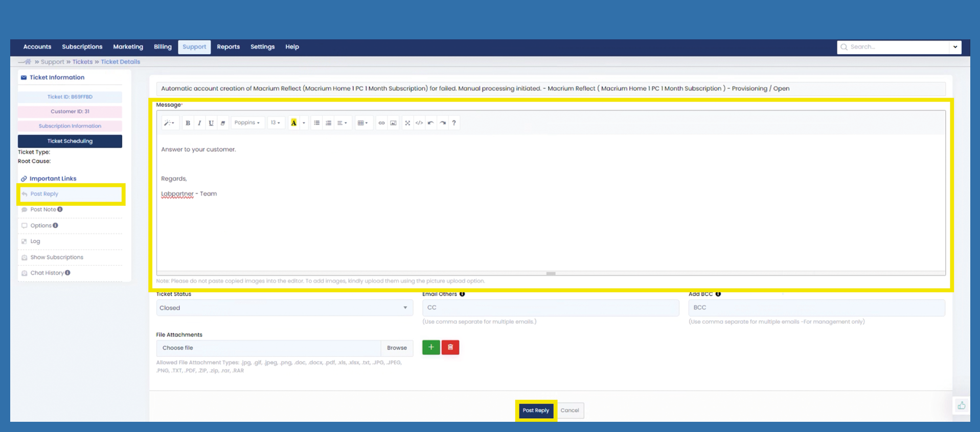Click into the CC email field
Viewport: 980px width, 432px height.
(550, 308)
